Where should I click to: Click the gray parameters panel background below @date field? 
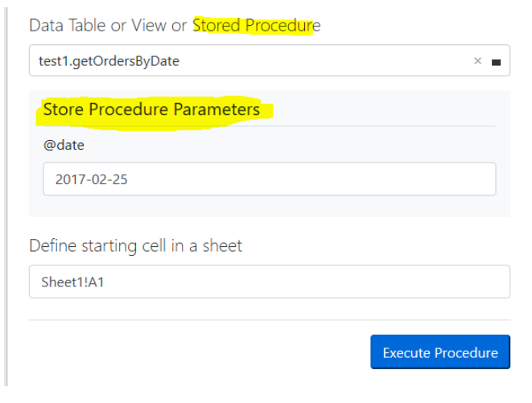[x=270, y=206]
